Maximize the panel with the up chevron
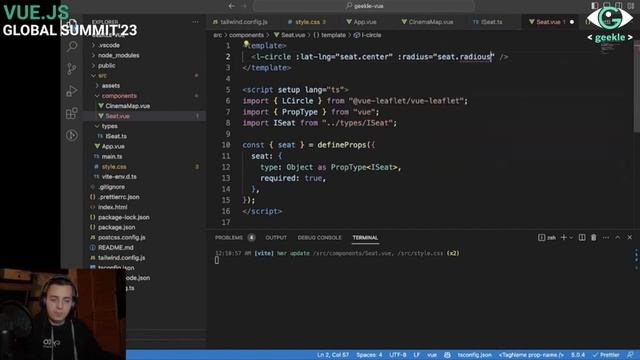Screen dimensions: 640x360 618,238
